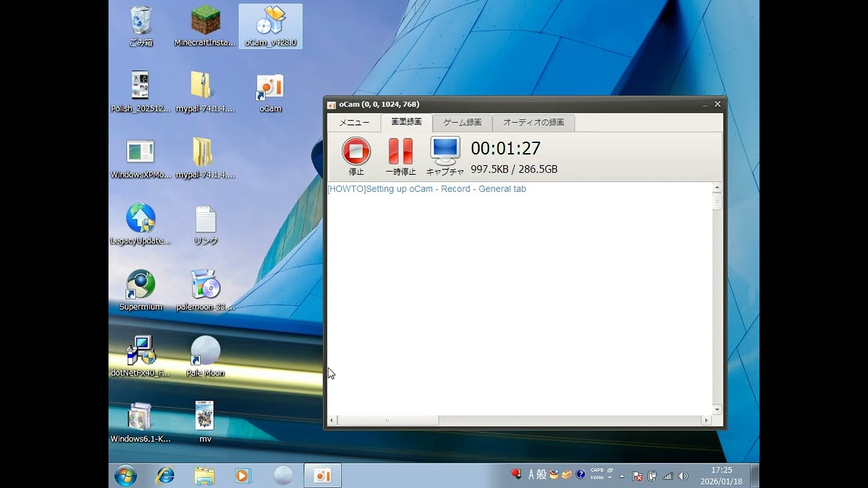868x488 pixels.
Task: Select the Supermium shortcut desktop icon
Action: pyautogui.click(x=140, y=291)
